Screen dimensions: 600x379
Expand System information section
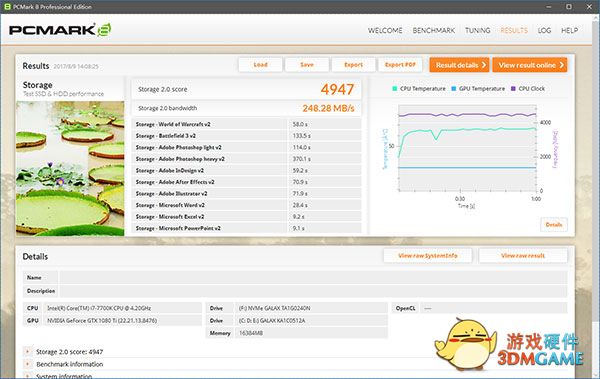pyautogui.click(x=27, y=376)
